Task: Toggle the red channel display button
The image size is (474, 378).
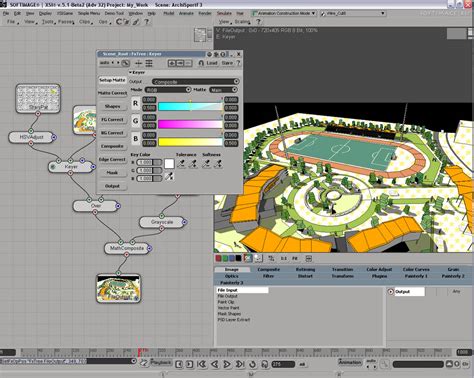Action: 218,258
